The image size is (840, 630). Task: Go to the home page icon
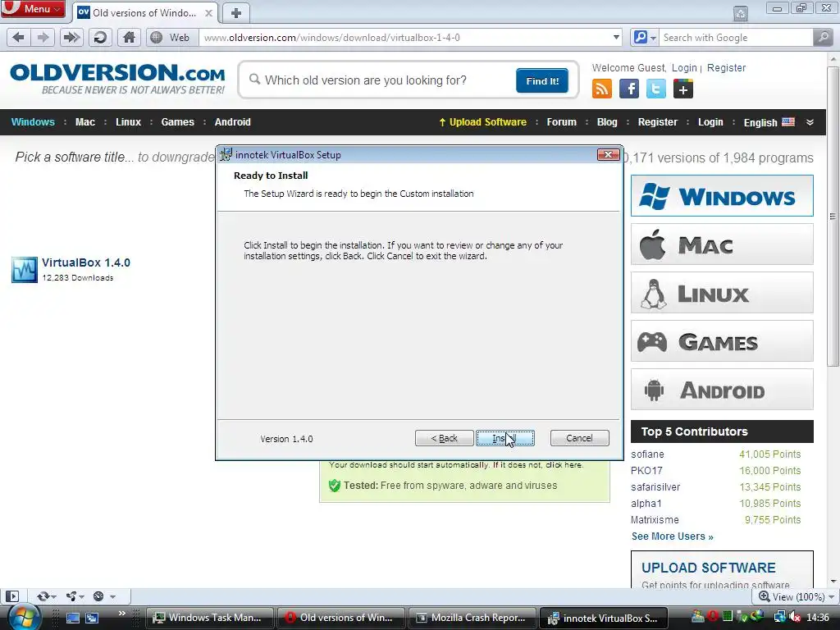pyautogui.click(x=129, y=38)
